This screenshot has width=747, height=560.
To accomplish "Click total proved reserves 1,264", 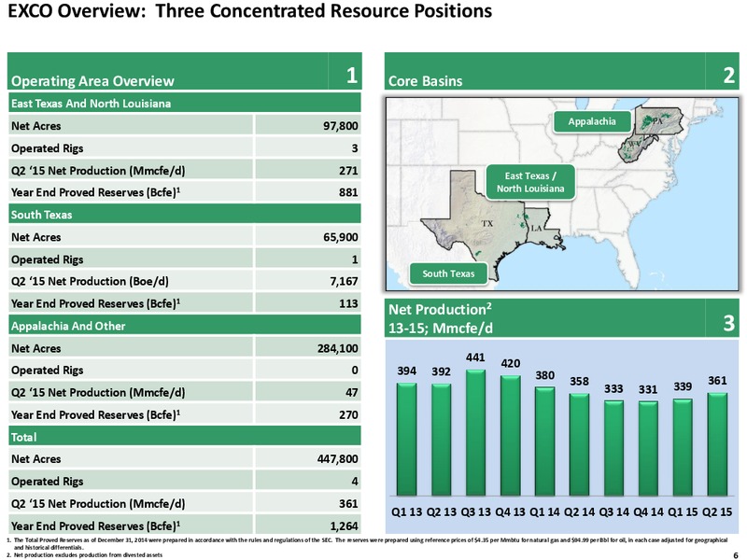I will coord(344,525).
